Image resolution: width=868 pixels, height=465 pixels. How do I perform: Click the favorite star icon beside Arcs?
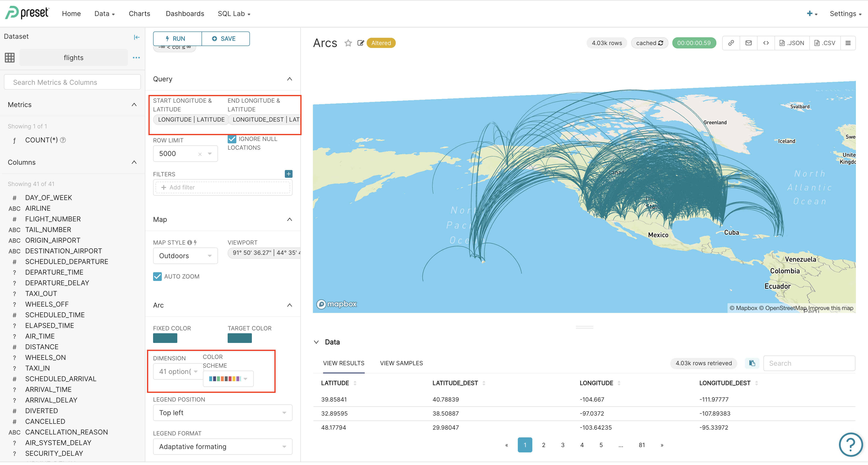click(x=348, y=43)
